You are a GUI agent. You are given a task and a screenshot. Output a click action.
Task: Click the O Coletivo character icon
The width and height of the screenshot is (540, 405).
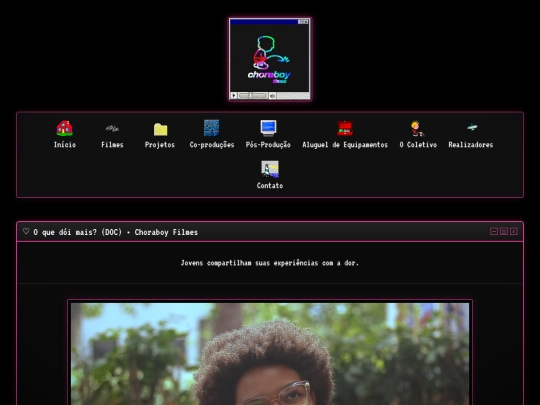tap(417, 128)
